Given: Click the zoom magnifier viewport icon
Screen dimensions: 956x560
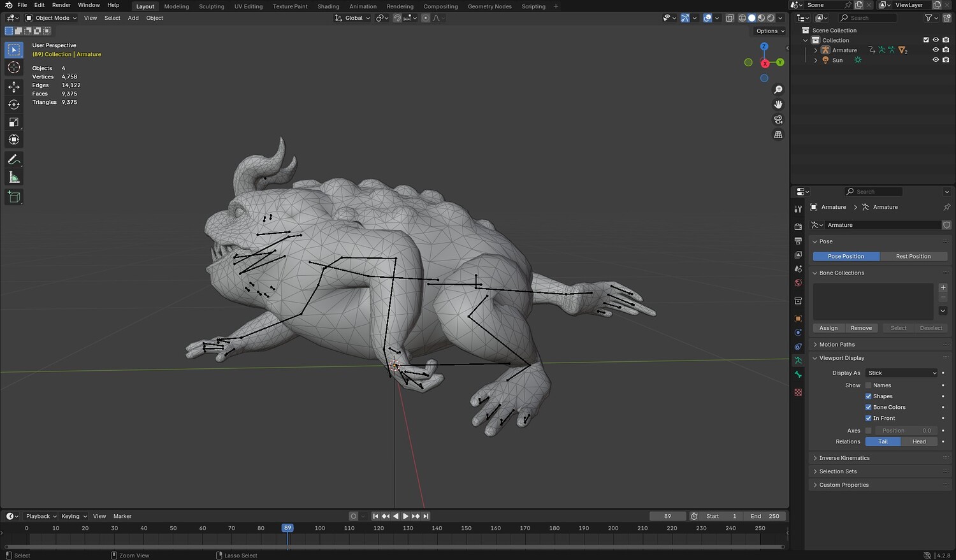Looking at the screenshot, I should point(778,90).
